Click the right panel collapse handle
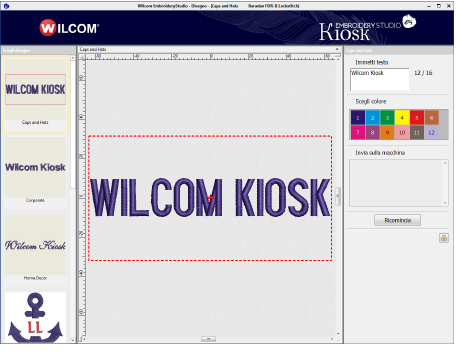 [338, 196]
